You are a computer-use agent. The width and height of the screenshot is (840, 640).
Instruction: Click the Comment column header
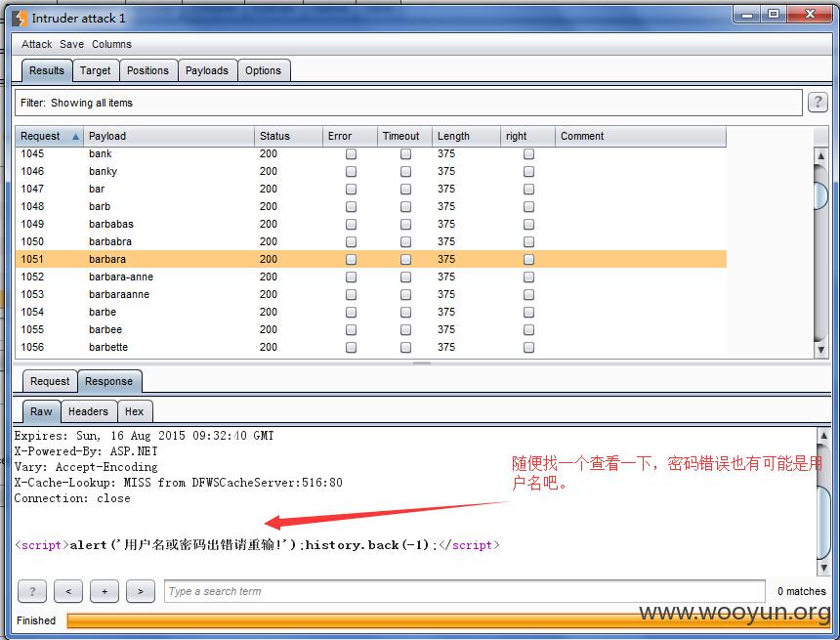(641, 136)
